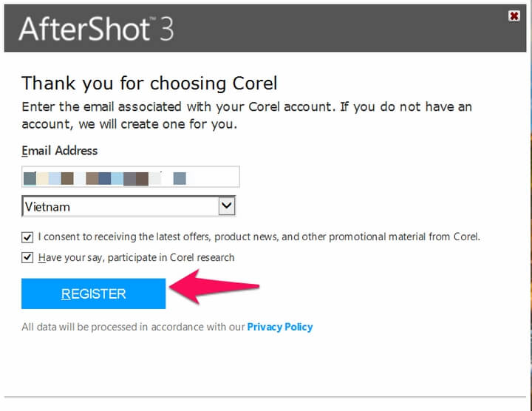532x411 pixels.
Task: Click the blue REGISTER button
Action: coord(93,293)
